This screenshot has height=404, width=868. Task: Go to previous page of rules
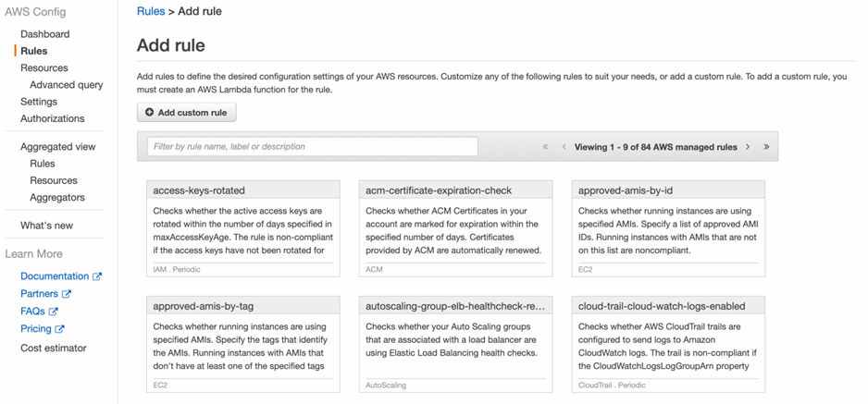(564, 147)
